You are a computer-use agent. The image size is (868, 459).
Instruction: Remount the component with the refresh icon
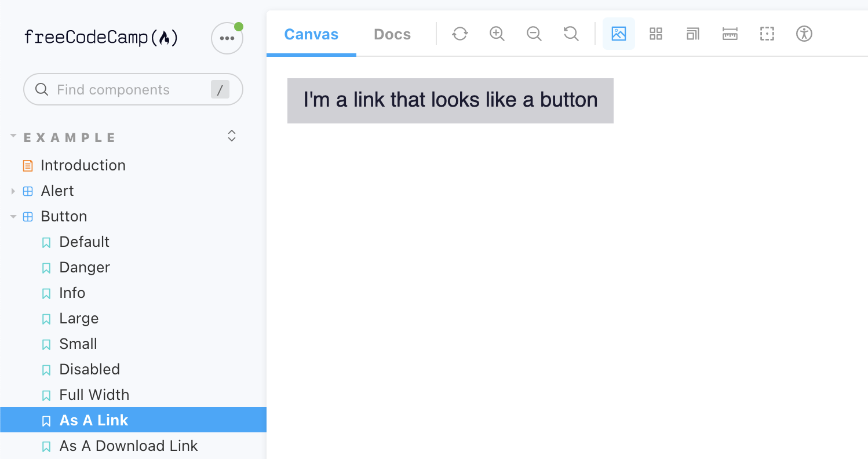point(459,34)
